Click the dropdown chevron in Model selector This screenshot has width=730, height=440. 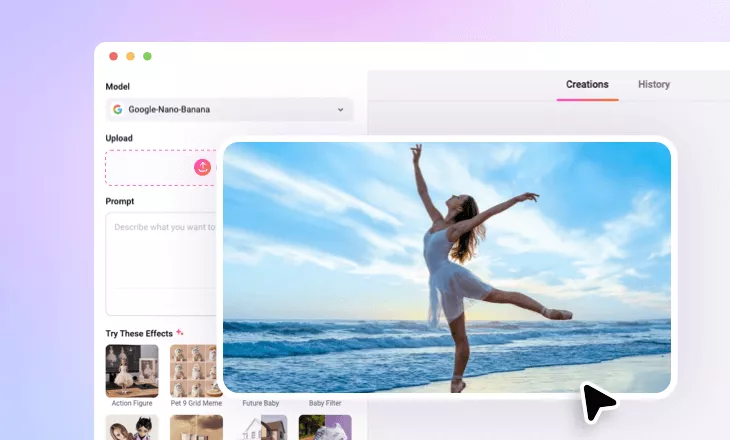(x=340, y=110)
